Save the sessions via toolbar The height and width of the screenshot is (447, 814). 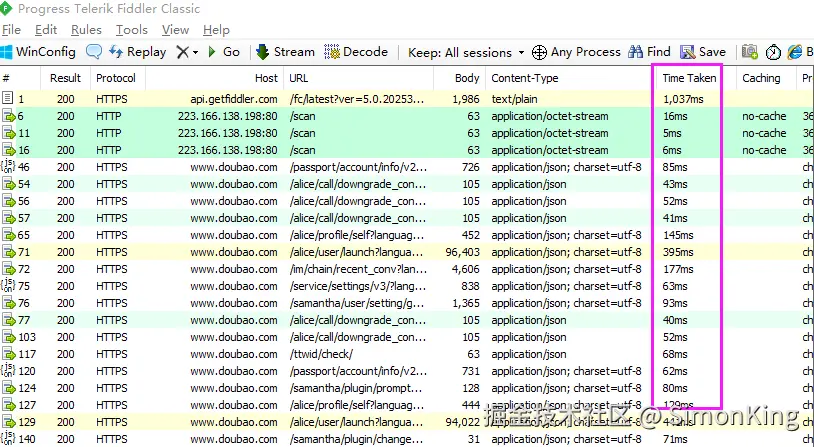point(703,52)
